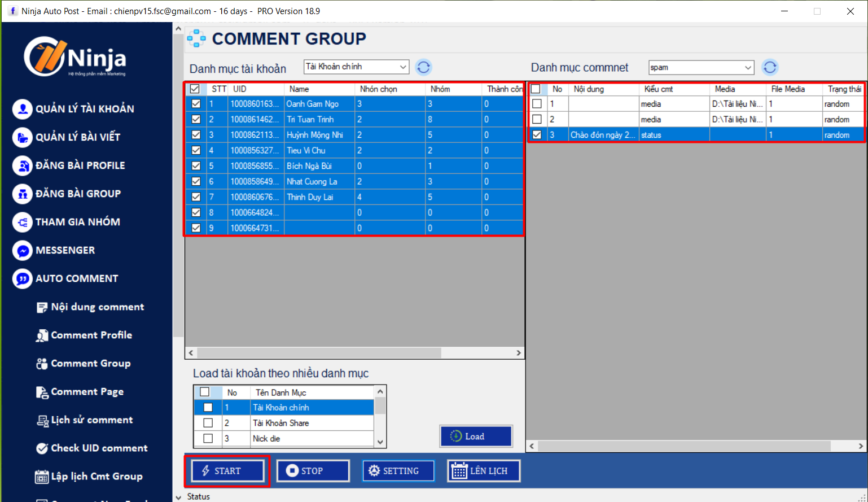Toggle select-all checkbox in comments table
Image resolution: width=868 pixels, height=502 pixels.
[536, 89]
